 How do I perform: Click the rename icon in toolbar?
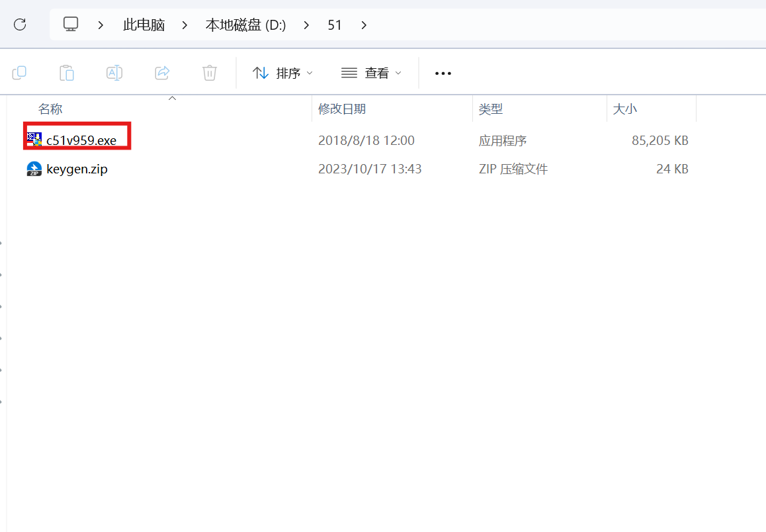[114, 73]
